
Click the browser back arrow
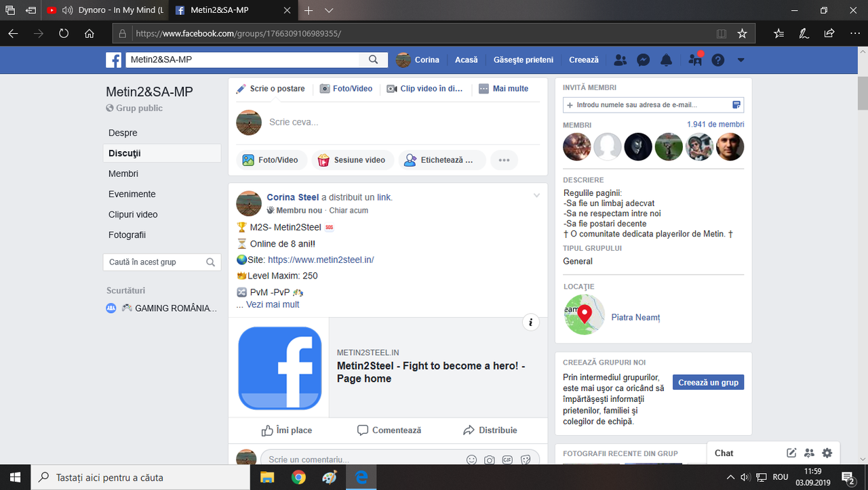(x=13, y=33)
